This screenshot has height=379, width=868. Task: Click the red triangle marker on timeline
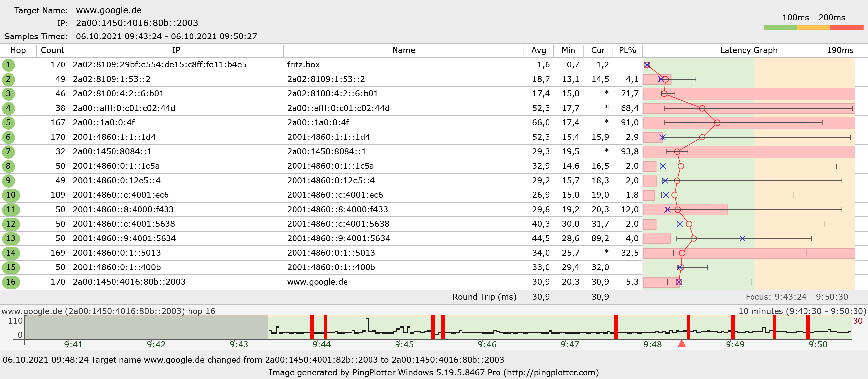(x=682, y=343)
